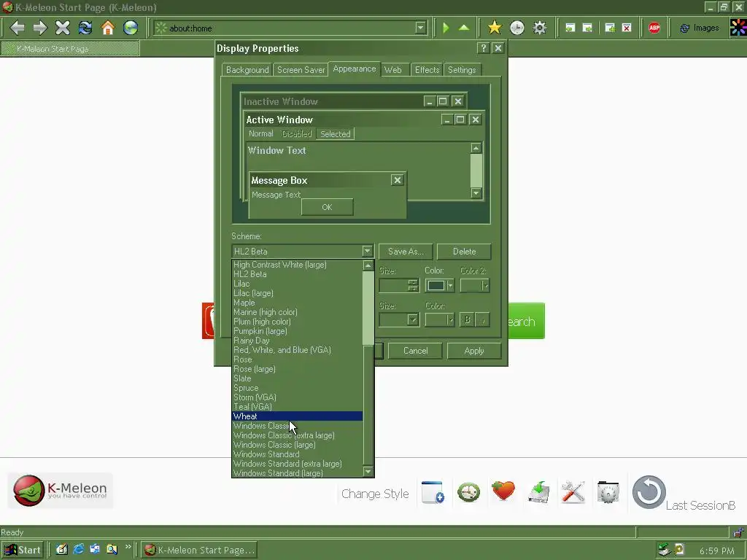Click the Back arrow in K-Meleon toolbar
This screenshot has height=560, width=747.
click(x=18, y=28)
